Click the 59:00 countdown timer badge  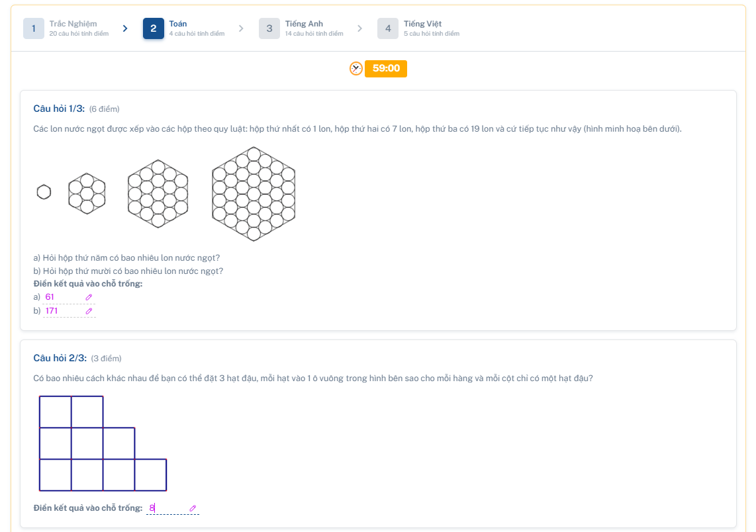click(385, 68)
